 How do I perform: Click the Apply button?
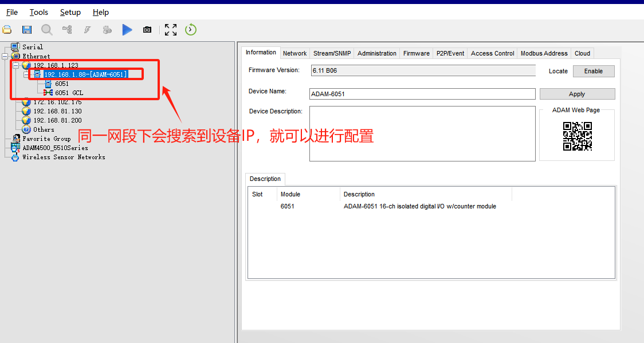coord(577,94)
